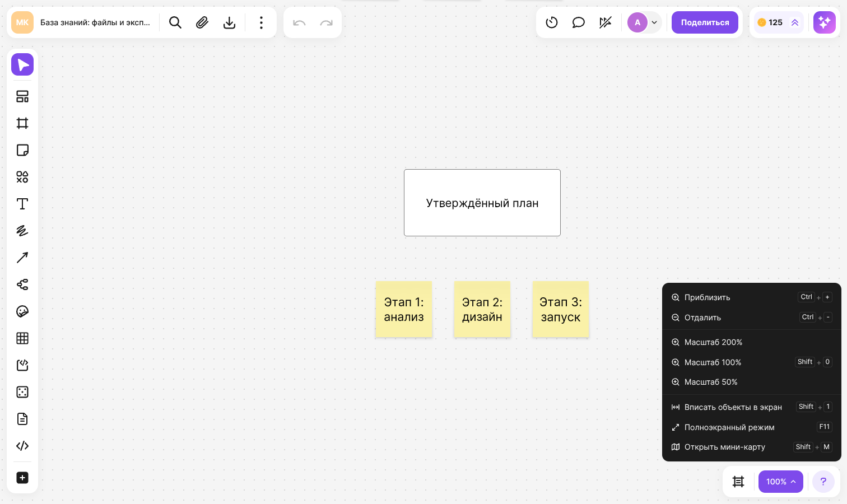Viewport: 847px width, 504px height.
Task: Select the Этап 2: дизайн sticky note
Action: [x=482, y=309]
